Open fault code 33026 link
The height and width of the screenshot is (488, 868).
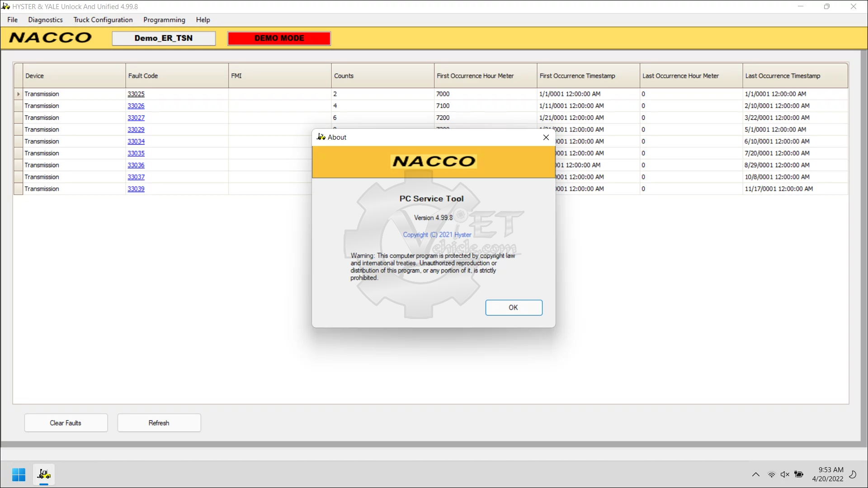[136, 106]
